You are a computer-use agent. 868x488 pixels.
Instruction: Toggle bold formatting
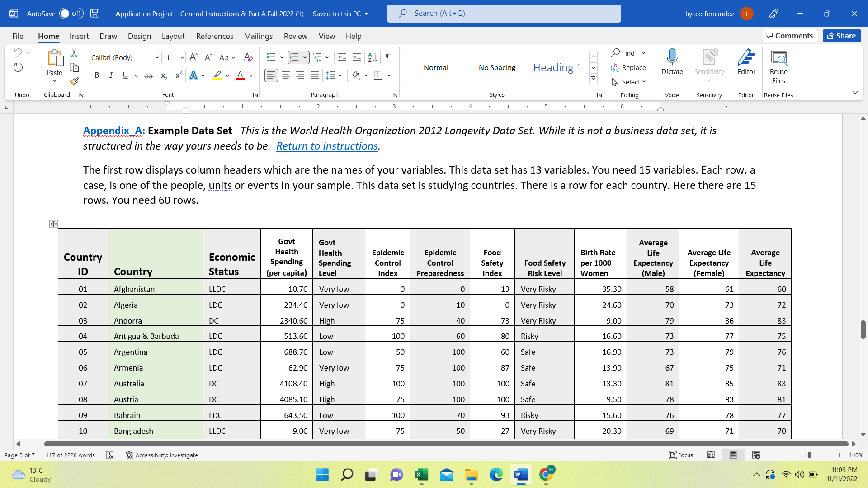pyautogui.click(x=96, y=75)
